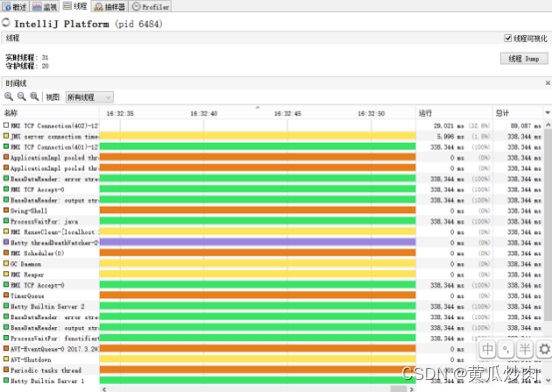Screen dimensions: 553x392
Task: Click the state icon of ProcessWaitFor: java
Action: (x=6, y=220)
